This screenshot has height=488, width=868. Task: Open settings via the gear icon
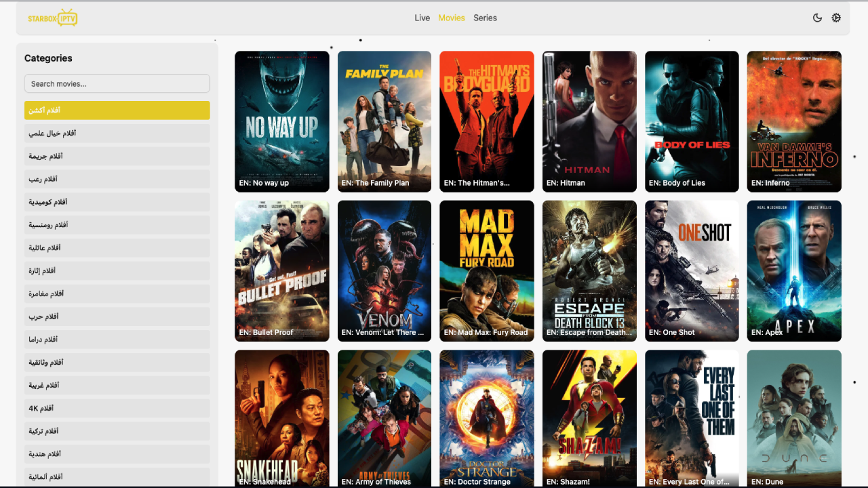pos(836,18)
